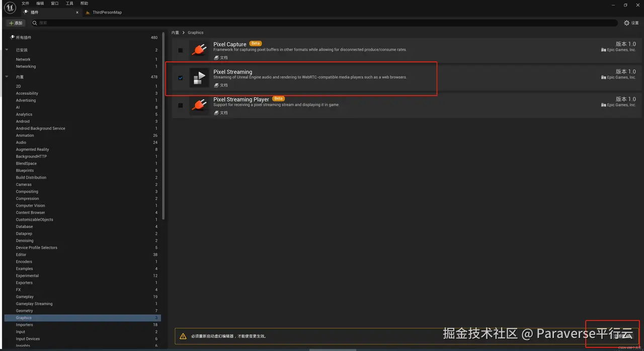Click Epic Games folder icon for Pixel Streaming Player

[x=603, y=105]
